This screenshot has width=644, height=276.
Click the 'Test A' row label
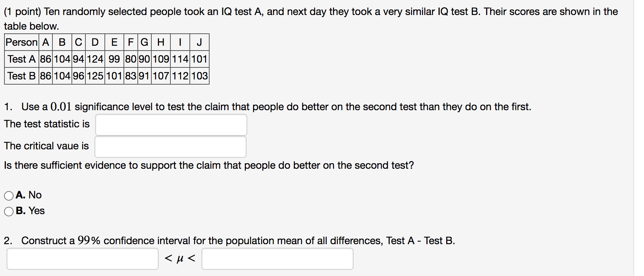click(21, 59)
